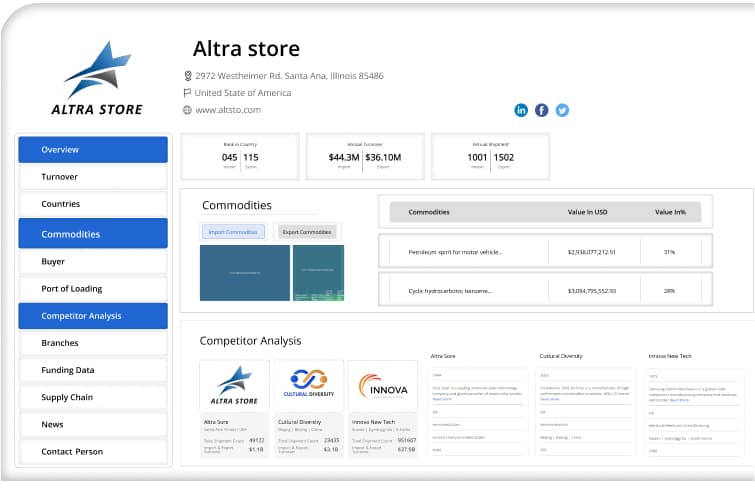The width and height of the screenshot is (755, 503).
Task: Click the Petroleum spirit for motor vehicle row
Action: (546, 251)
